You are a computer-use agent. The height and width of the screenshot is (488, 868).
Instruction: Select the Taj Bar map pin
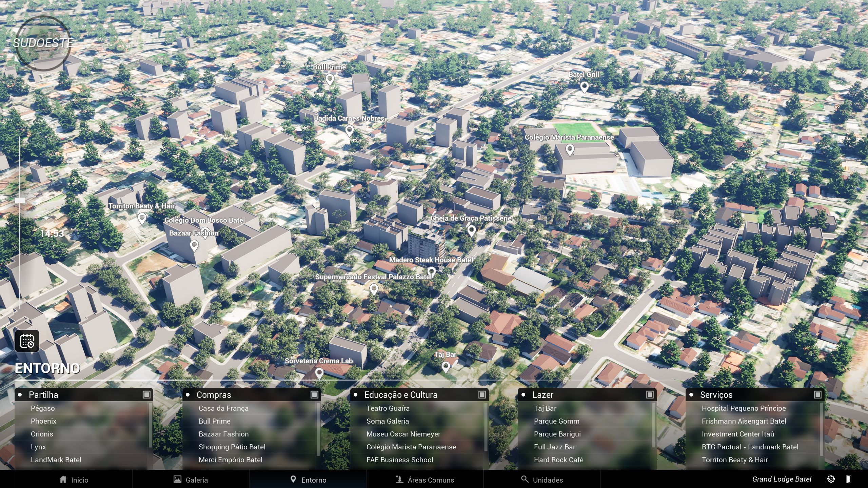click(446, 367)
